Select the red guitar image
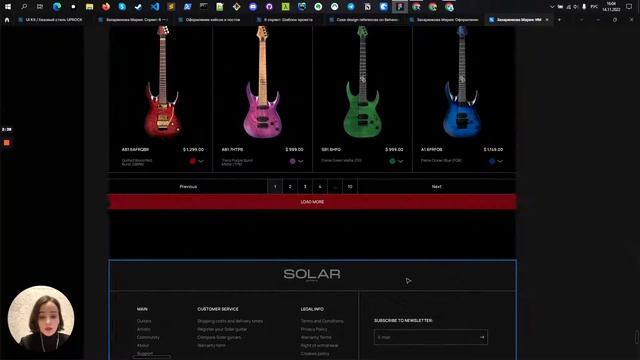The width and height of the screenshot is (640, 360). (163, 82)
